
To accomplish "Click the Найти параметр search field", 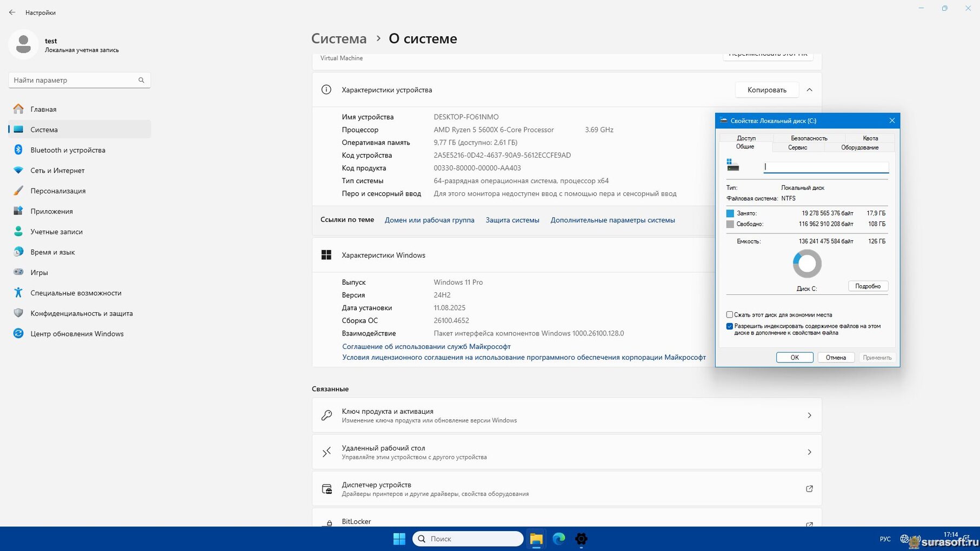I will (75, 80).
